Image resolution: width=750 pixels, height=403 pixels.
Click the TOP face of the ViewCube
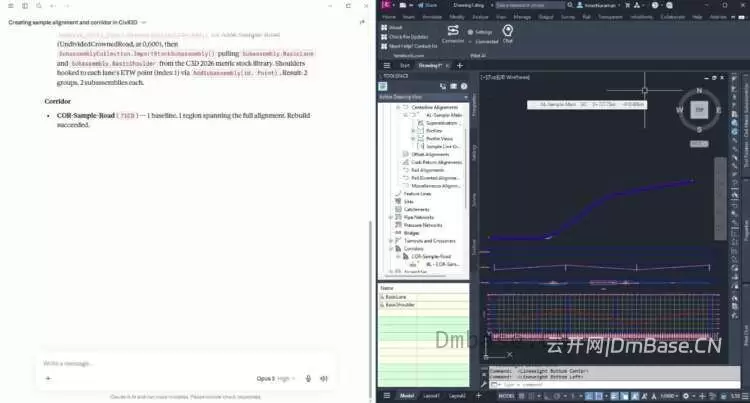[x=699, y=110]
